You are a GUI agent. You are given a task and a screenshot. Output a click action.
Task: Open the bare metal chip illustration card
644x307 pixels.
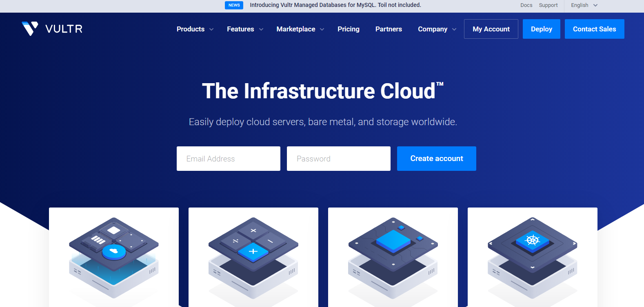coord(393,257)
